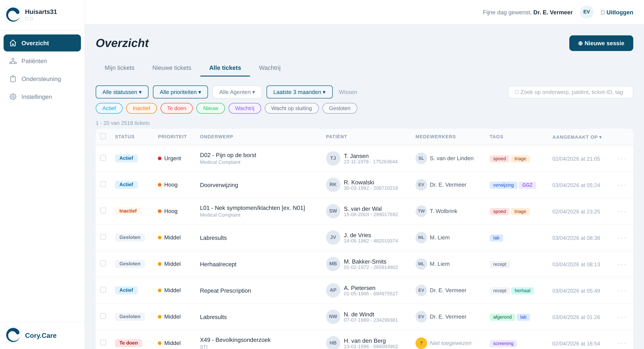Click the Wissen filter reset link
Image resolution: width=644 pixels, height=349 pixels.
pos(347,92)
